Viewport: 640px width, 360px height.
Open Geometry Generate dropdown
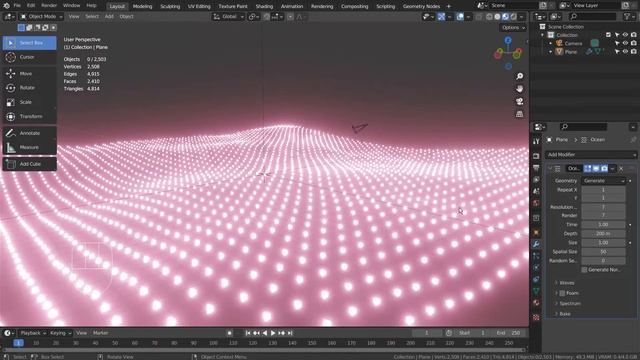(603, 180)
